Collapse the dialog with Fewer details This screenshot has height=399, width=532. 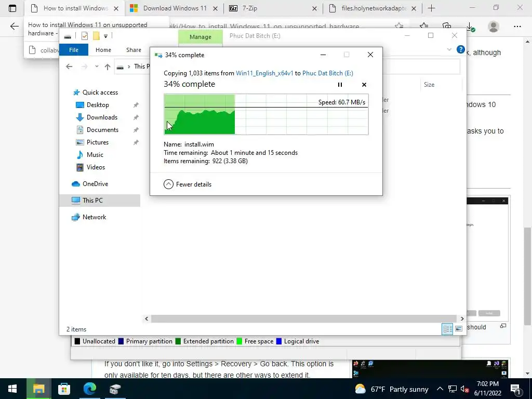[x=187, y=184]
